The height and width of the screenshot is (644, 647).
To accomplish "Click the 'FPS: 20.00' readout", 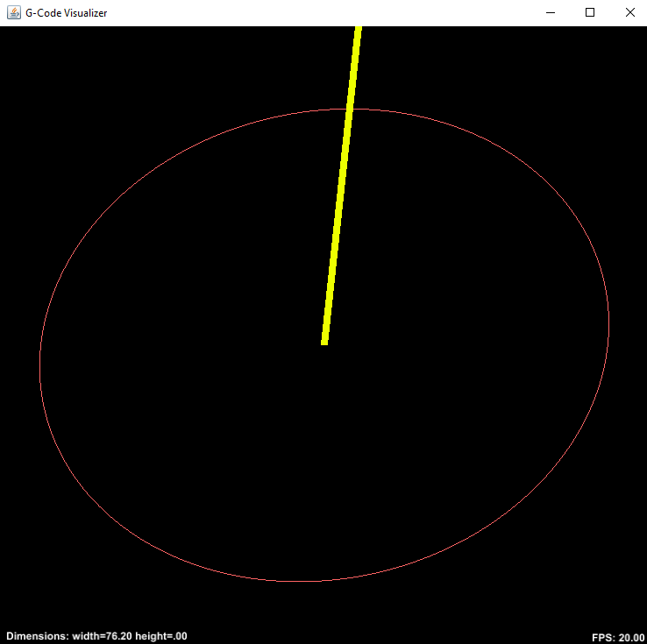I will pyautogui.click(x=618, y=637).
